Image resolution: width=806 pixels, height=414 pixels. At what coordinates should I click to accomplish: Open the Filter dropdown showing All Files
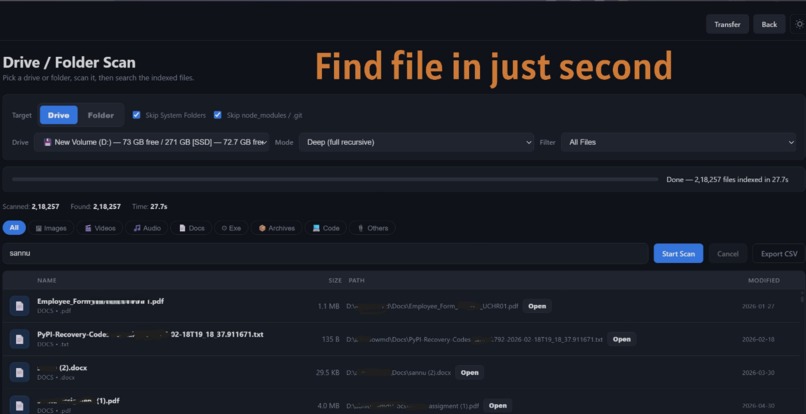[x=679, y=142]
